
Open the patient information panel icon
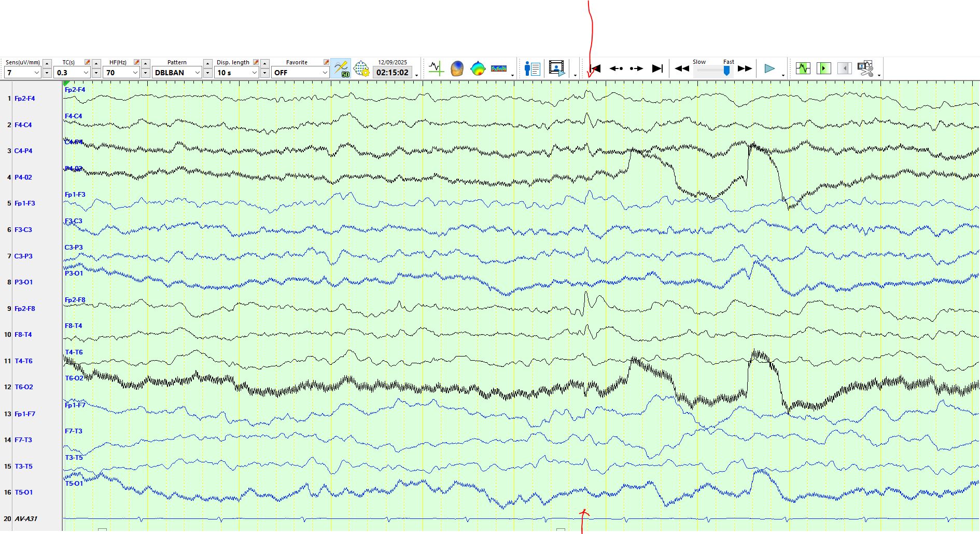click(x=532, y=69)
